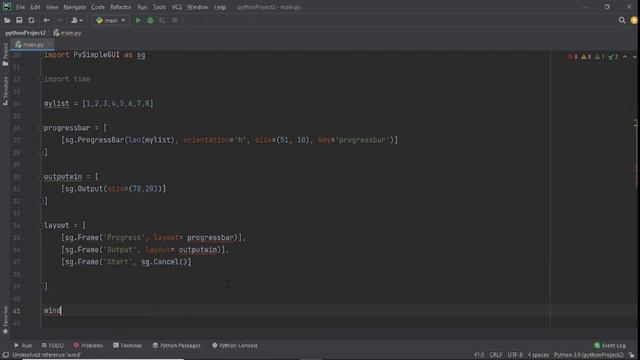Click the weak warnings count indicator

[599, 57]
